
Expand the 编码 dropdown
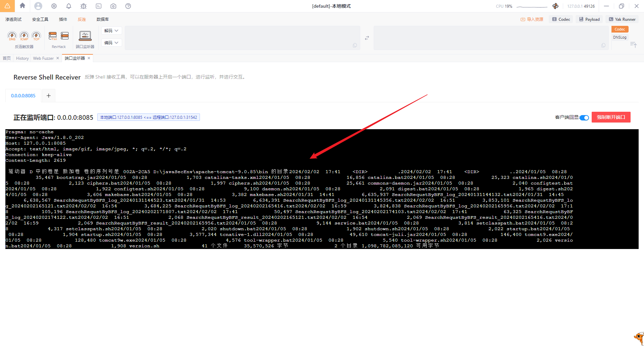[x=111, y=43]
